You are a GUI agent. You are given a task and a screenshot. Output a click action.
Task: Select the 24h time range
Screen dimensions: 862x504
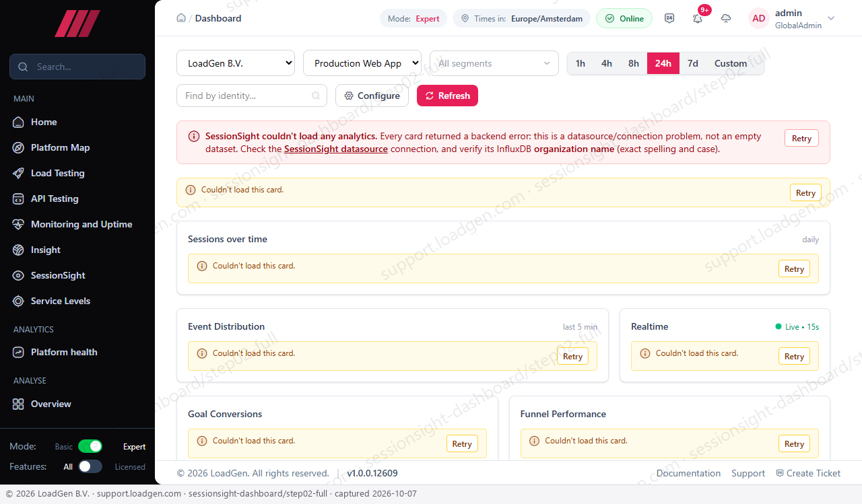tap(663, 63)
